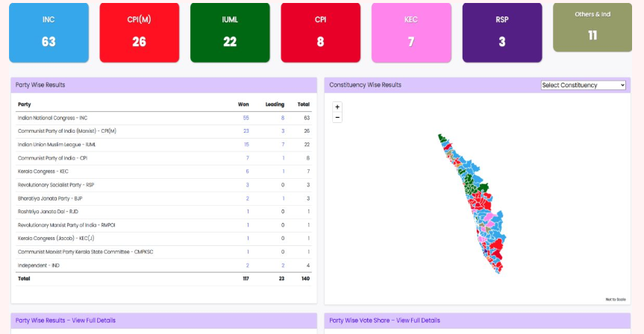644x334 pixels.
Task: Open Kerala Congress won count 6 link
Action: pyautogui.click(x=247, y=171)
